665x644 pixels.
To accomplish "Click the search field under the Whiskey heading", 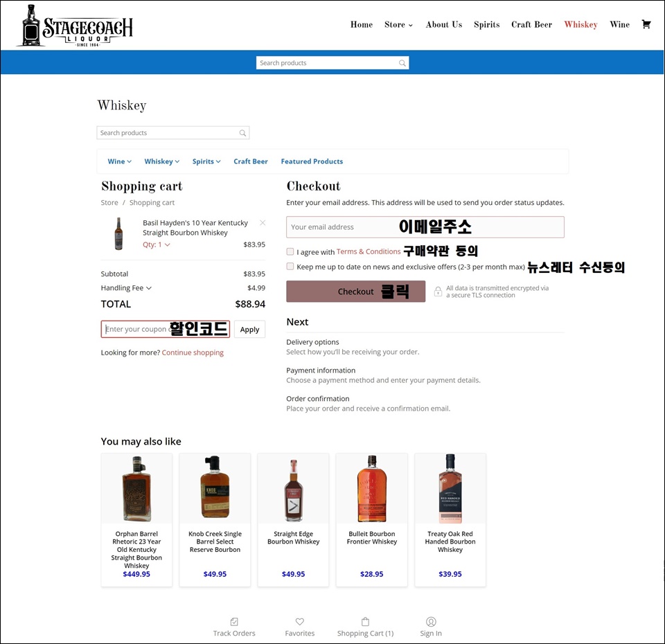I will pyautogui.click(x=173, y=133).
